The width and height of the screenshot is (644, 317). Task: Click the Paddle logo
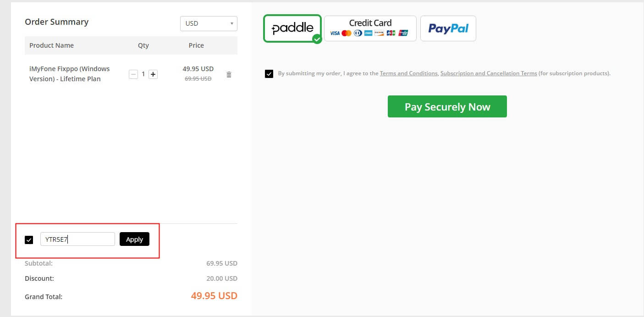[292, 28]
